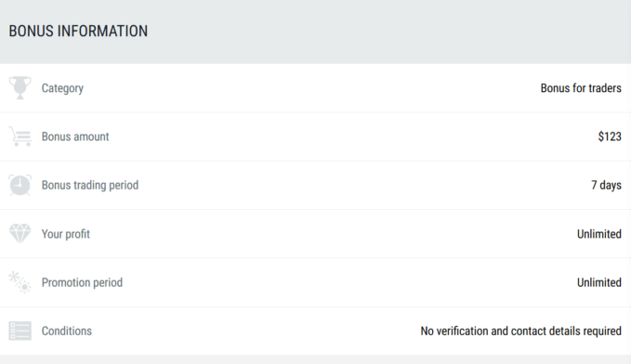Click the alarm clock icon beside Bonus trading period
The image size is (631, 364).
pyautogui.click(x=20, y=185)
